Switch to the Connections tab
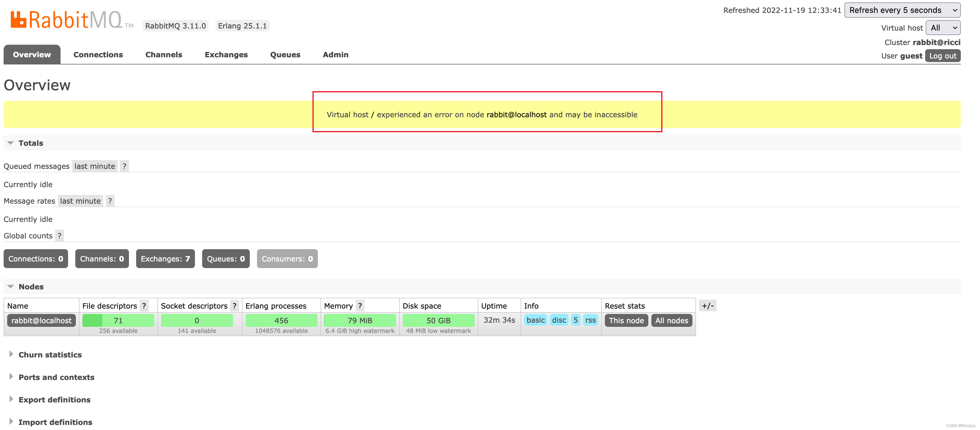This screenshot has height=430, width=980. pos(98,54)
